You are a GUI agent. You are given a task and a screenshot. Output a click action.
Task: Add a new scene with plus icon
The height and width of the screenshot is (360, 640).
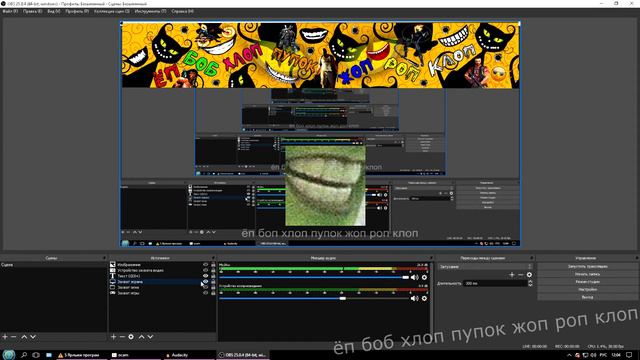pyautogui.click(x=5, y=337)
